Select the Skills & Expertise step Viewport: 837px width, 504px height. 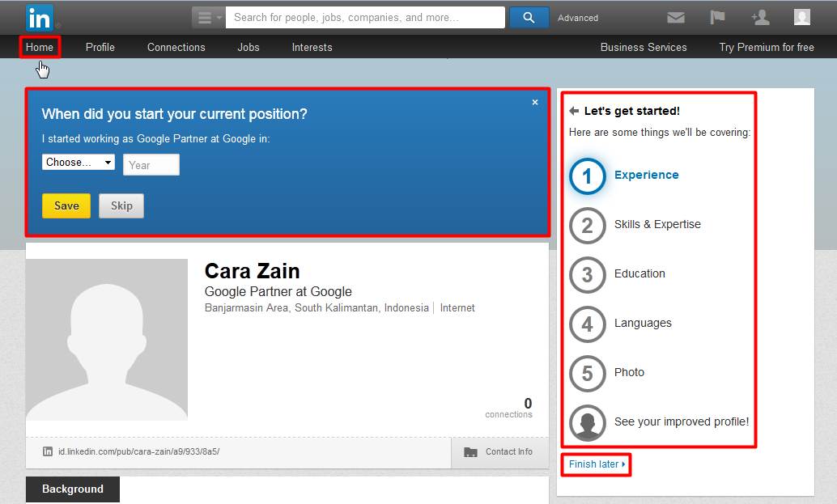pos(657,224)
